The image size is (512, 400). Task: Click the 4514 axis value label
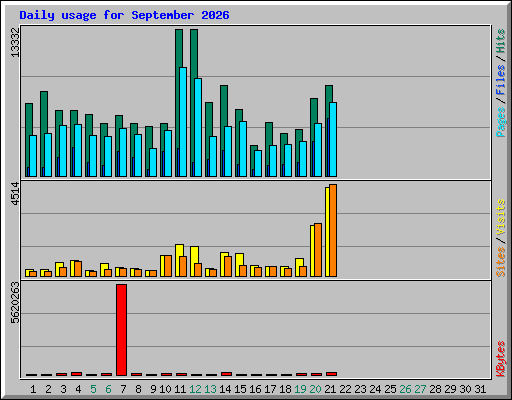15,194
